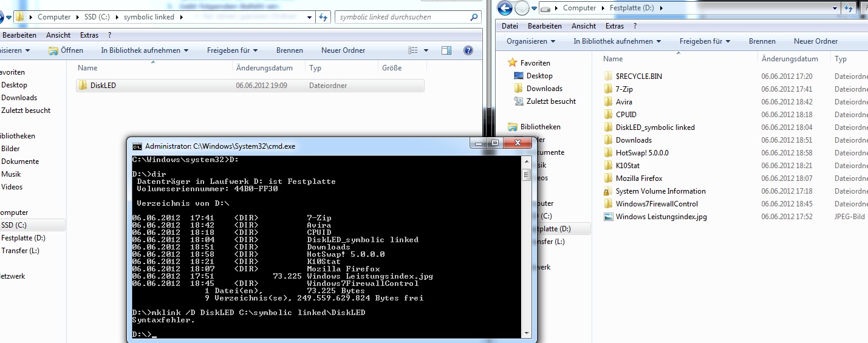Click refresh button next to Festplatte (D:) address bar
Image resolution: width=868 pixels, height=343 pixels.
[849, 8]
